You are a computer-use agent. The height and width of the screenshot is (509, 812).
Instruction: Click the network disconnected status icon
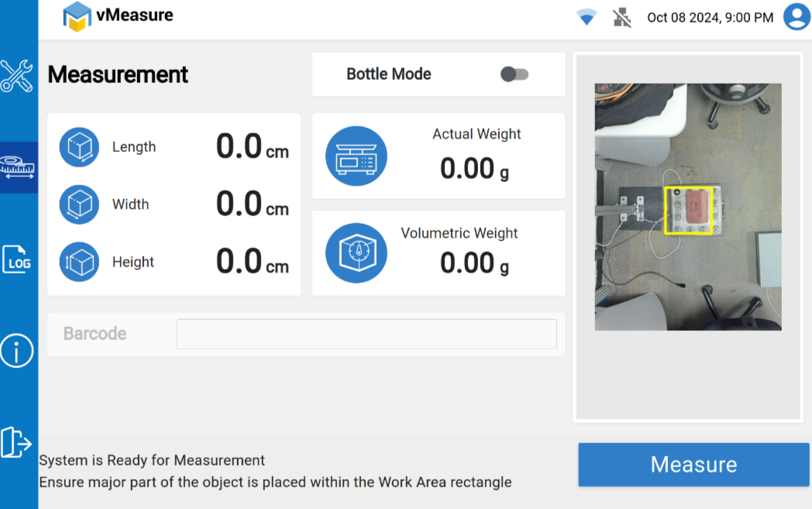pyautogui.click(x=622, y=17)
